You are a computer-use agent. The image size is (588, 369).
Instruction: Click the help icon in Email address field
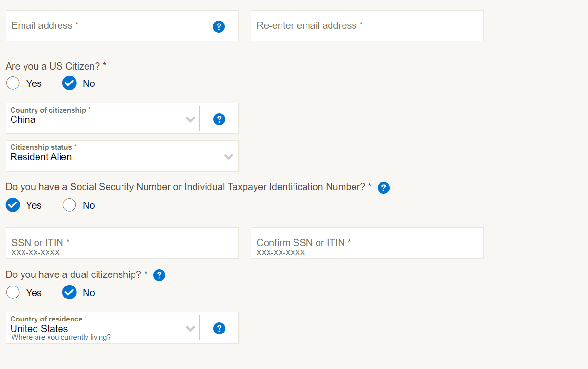click(x=219, y=26)
